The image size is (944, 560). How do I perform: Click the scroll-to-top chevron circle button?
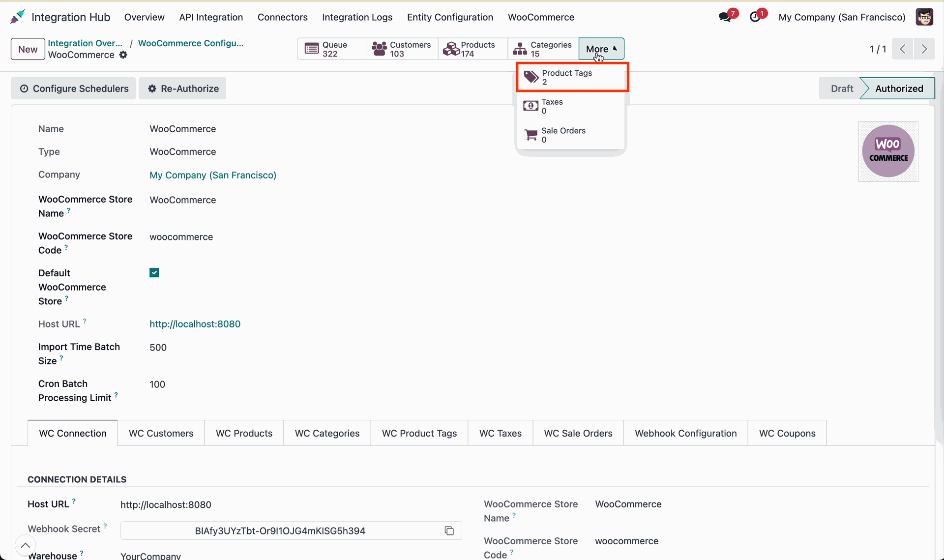(26, 545)
